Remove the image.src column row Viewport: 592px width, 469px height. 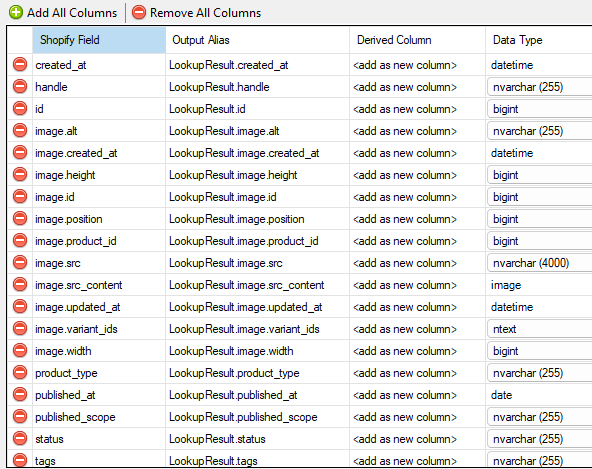(x=20, y=262)
